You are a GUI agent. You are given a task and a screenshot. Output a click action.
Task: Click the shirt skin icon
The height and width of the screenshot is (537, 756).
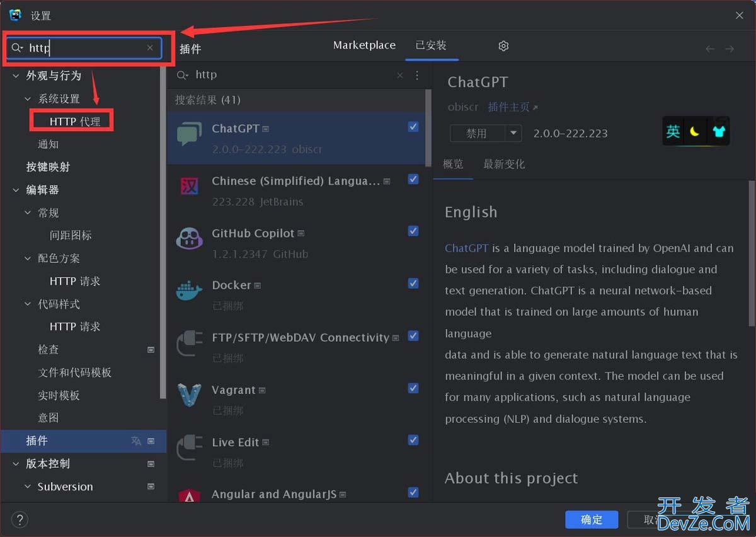coord(719,131)
